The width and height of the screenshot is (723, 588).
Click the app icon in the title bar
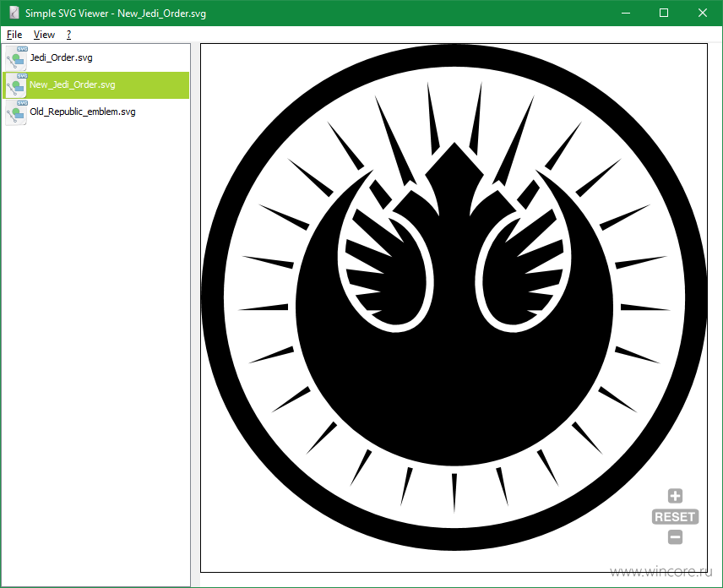[14, 13]
